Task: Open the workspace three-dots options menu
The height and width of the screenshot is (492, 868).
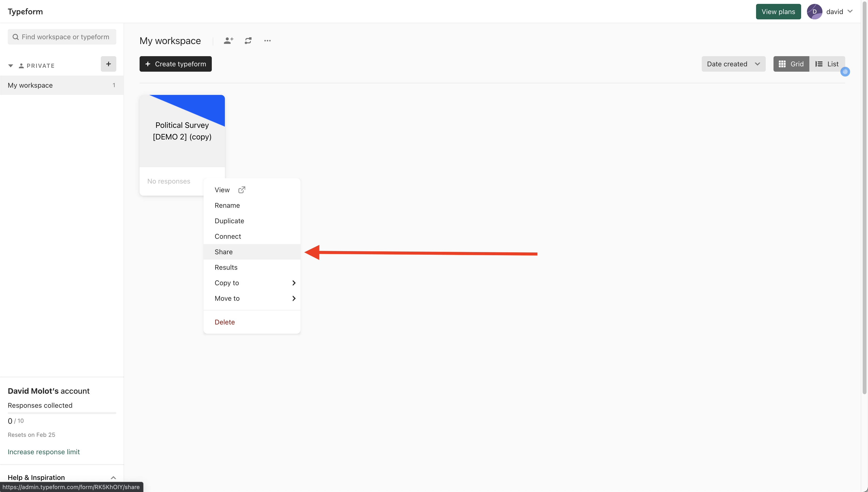Action: (x=268, y=40)
